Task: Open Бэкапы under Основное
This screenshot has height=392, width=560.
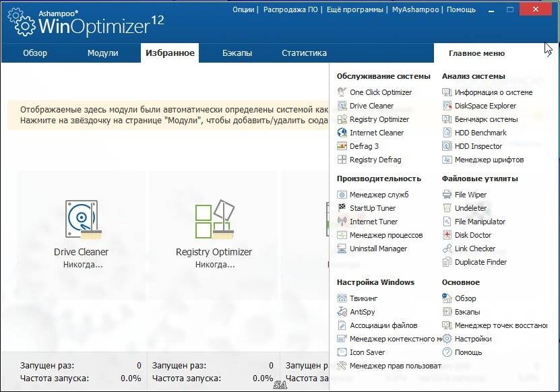Action: point(461,312)
